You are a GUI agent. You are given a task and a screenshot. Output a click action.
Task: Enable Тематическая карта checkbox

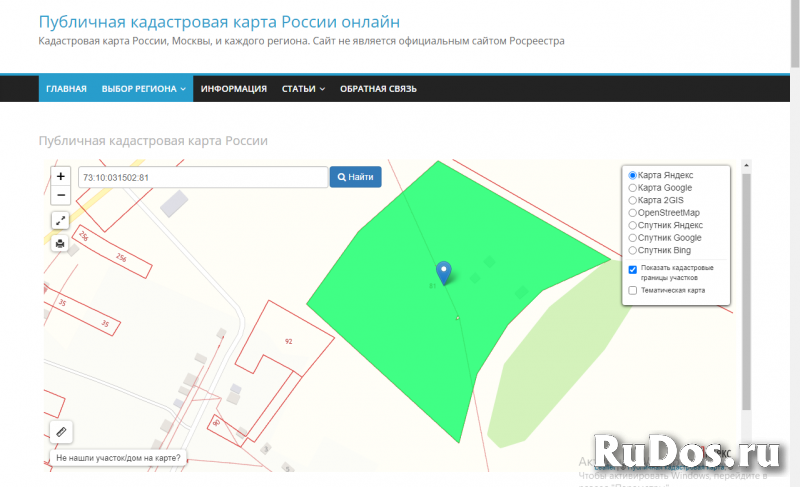633,290
